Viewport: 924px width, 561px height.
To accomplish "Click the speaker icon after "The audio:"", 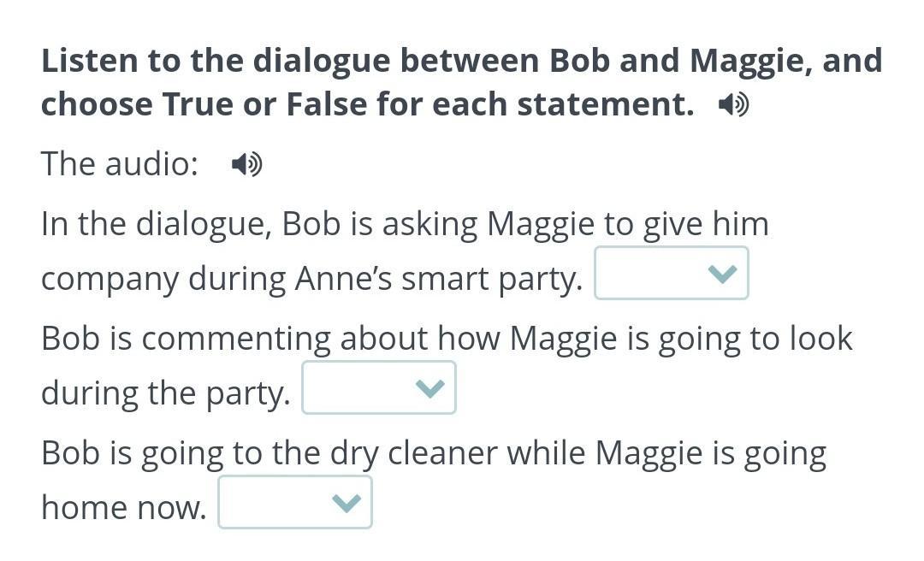I will coord(246,163).
